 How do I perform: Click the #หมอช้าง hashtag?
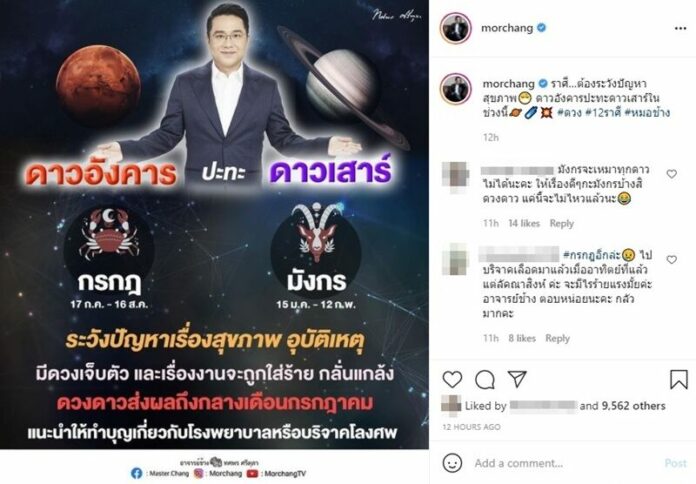click(x=647, y=113)
